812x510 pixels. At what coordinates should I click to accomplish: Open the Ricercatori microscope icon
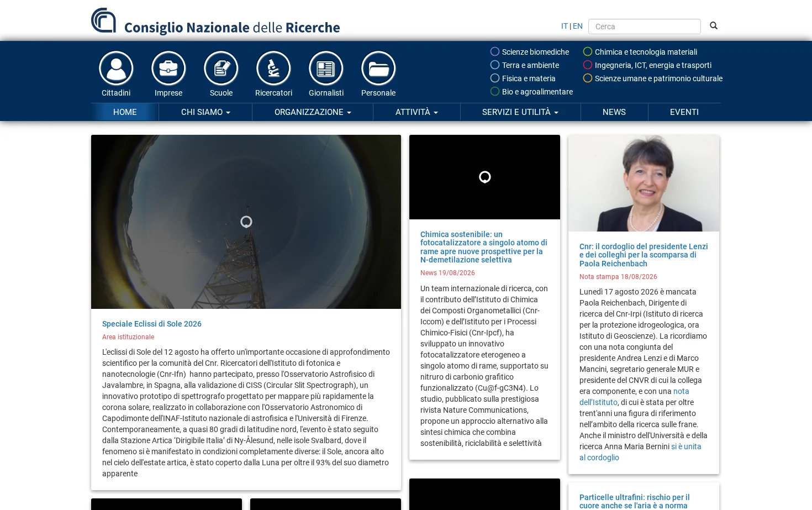pos(273,69)
